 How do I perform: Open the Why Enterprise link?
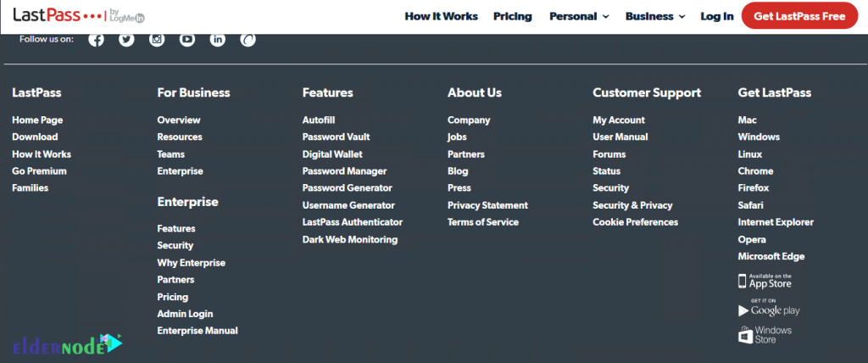coord(191,263)
